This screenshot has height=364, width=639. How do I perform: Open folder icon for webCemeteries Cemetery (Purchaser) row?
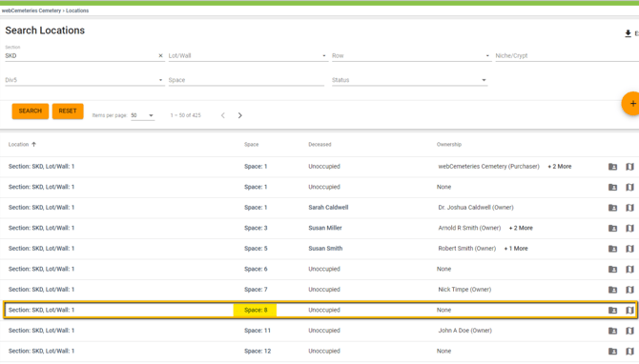click(x=612, y=167)
